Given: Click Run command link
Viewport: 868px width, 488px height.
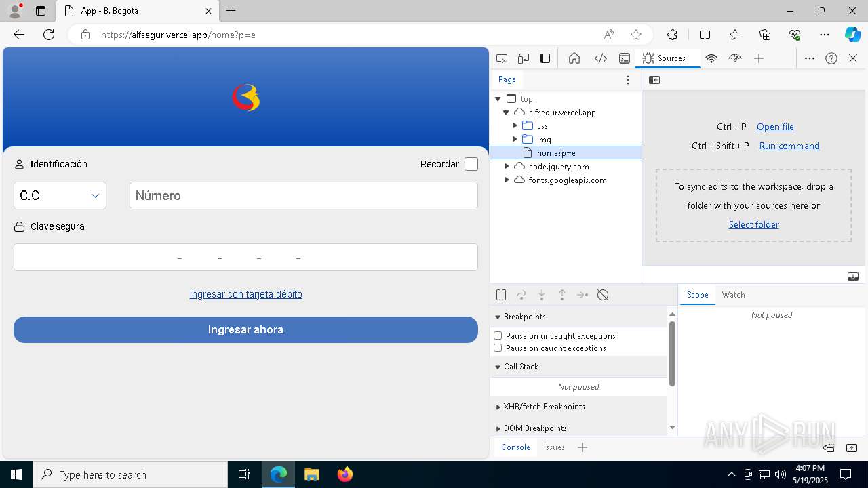Looking at the screenshot, I should 789,146.
